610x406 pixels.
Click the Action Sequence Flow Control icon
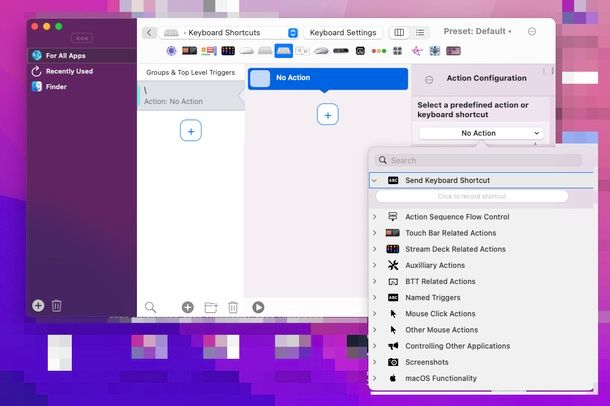click(393, 217)
